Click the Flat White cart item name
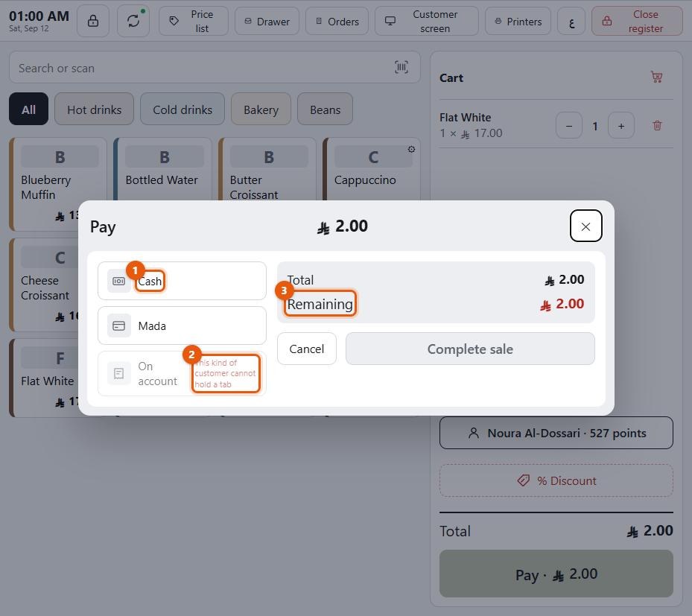 (x=465, y=118)
